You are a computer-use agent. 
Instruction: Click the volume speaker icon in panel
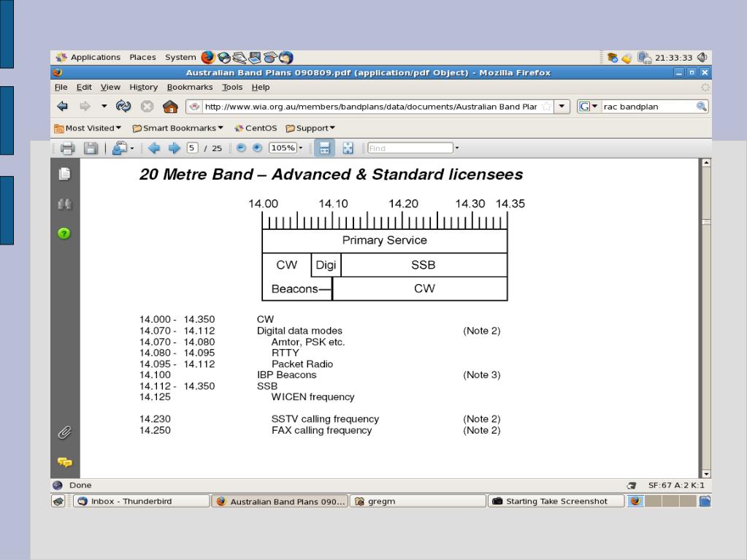click(x=702, y=57)
